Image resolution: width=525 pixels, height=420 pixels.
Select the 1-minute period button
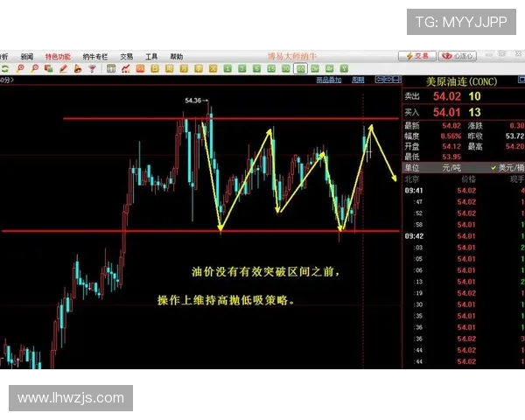pyautogui.click(x=227, y=68)
